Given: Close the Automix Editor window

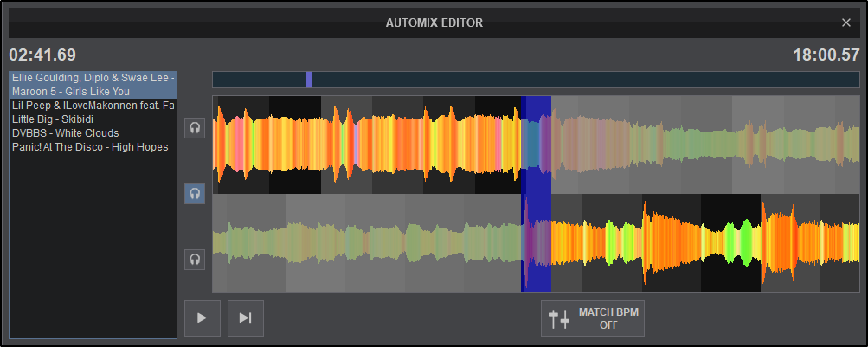Looking at the screenshot, I should coord(846,22).
